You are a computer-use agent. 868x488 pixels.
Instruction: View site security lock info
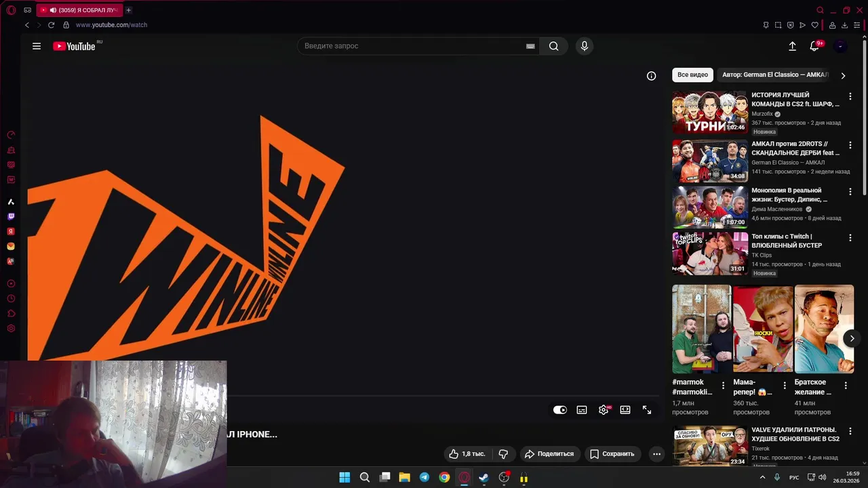click(x=66, y=25)
